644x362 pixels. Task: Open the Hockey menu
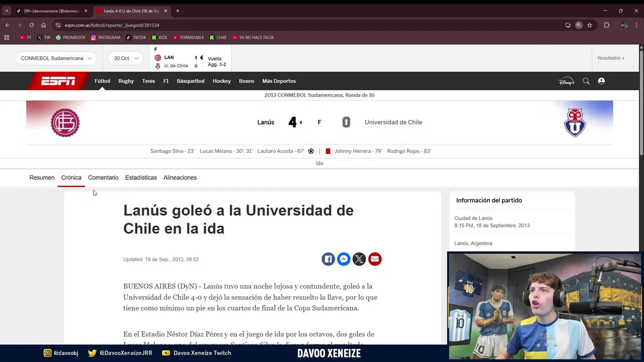(x=221, y=81)
